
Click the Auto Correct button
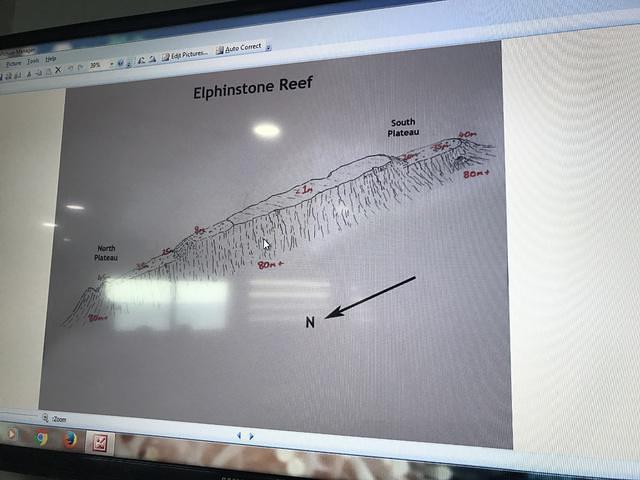click(x=238, y=49)
